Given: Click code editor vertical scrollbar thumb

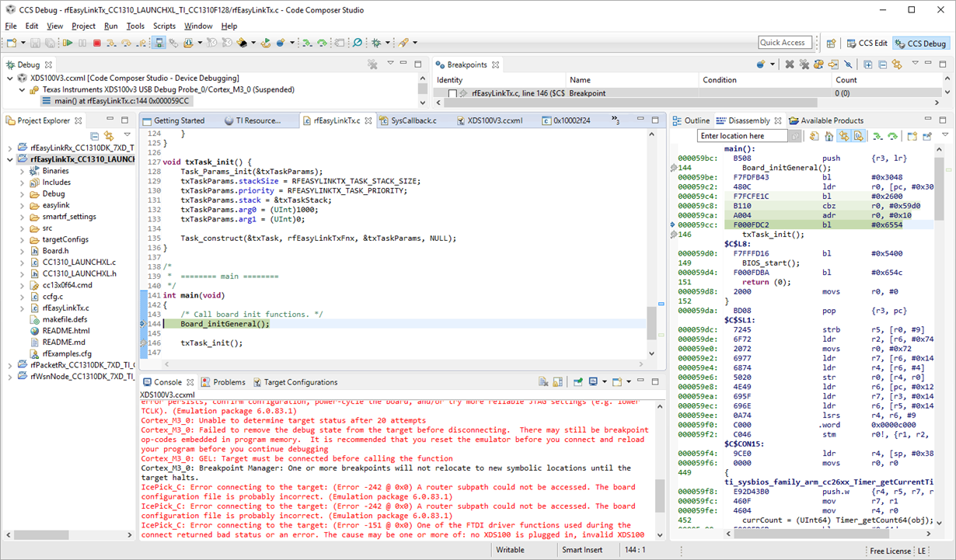Looking at the screenshot, I should pos(651,322).
